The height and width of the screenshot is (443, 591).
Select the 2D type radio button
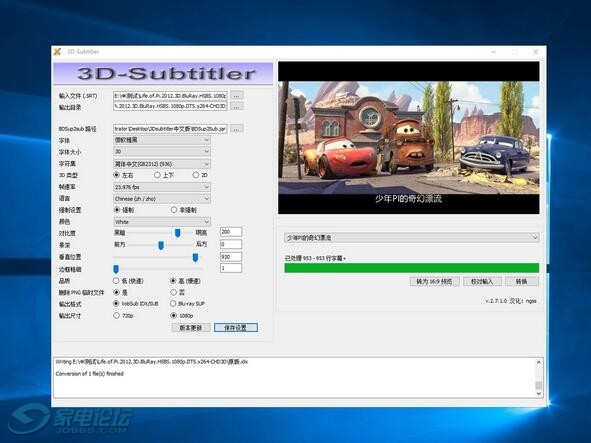pos(196,175)
